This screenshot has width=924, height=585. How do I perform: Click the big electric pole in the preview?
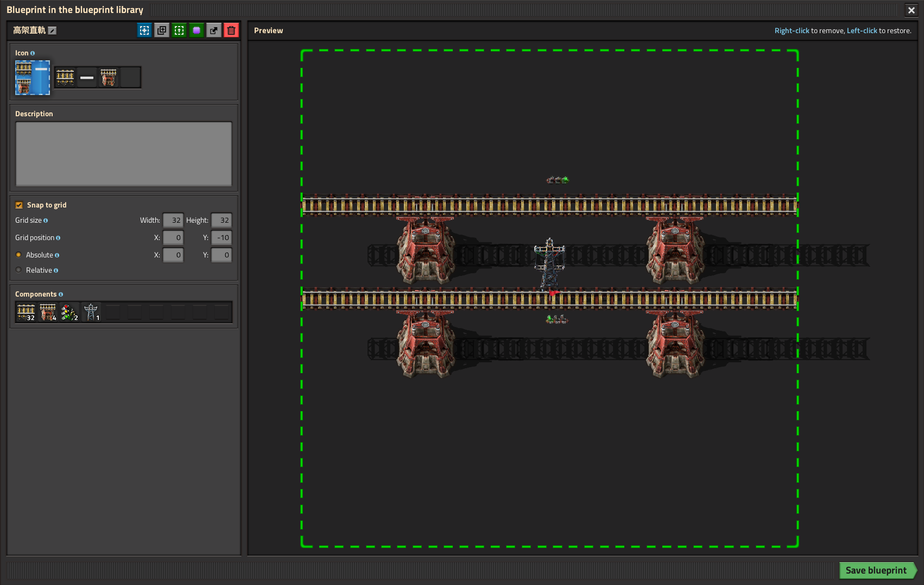tap(549, 263)
